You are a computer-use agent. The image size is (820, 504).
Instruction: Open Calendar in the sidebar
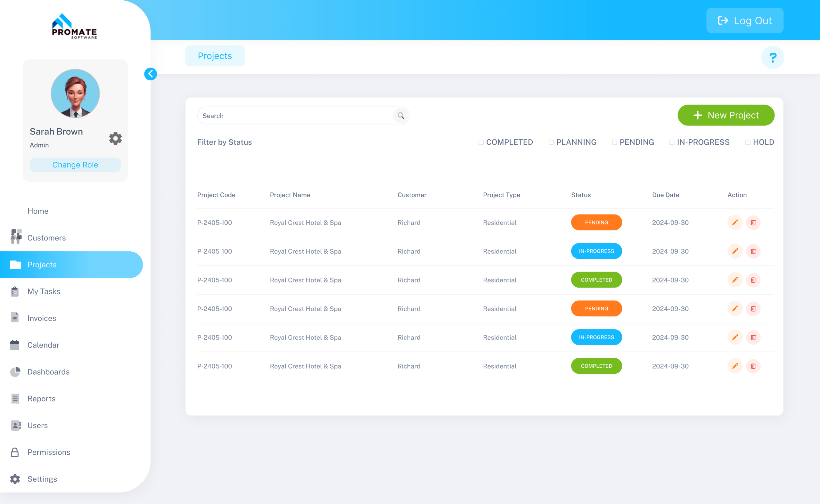43,345
